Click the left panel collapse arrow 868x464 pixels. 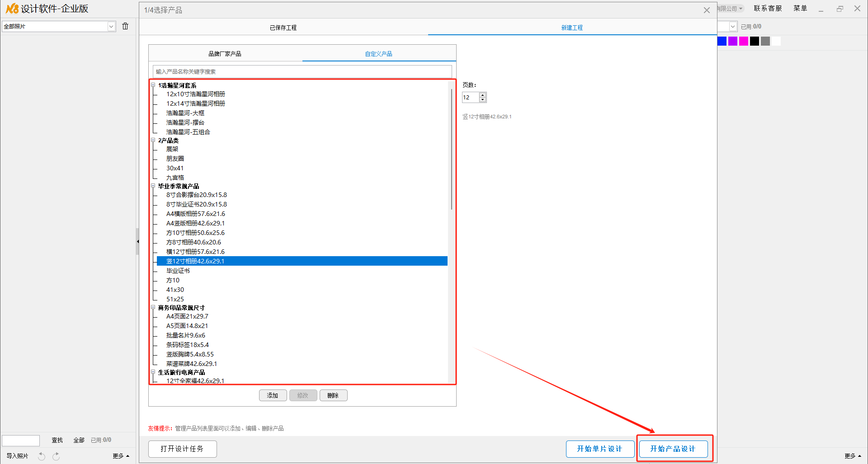pos(137,241)
